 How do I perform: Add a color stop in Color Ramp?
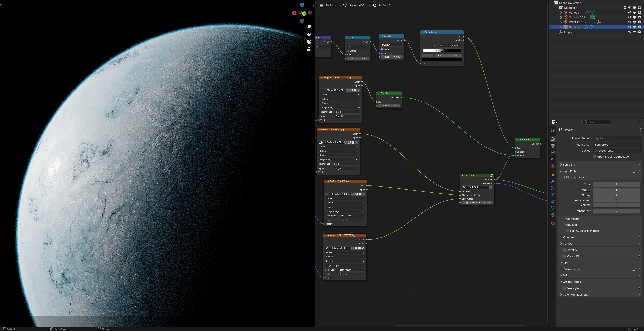coord(424,46)
